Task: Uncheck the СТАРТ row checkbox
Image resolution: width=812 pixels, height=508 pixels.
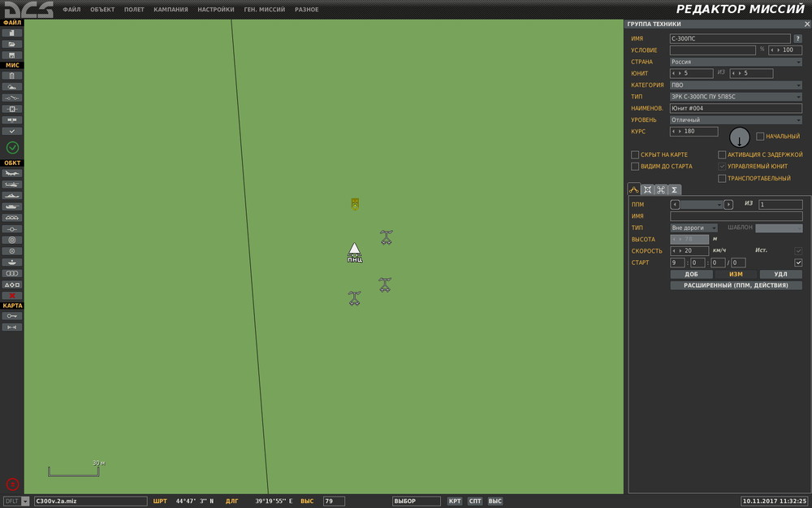Action: click(798, 263)
